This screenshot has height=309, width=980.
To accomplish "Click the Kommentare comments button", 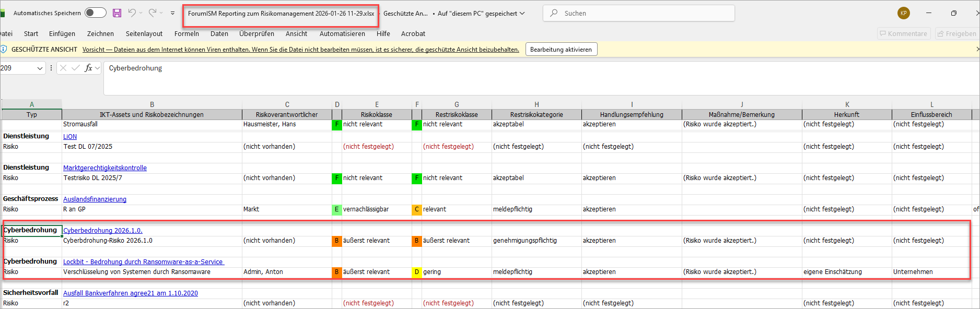I will point(903,33).
